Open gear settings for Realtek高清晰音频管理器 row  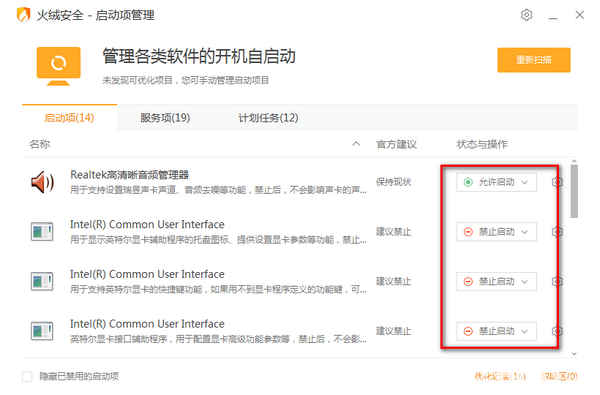[x=557, y=182]
